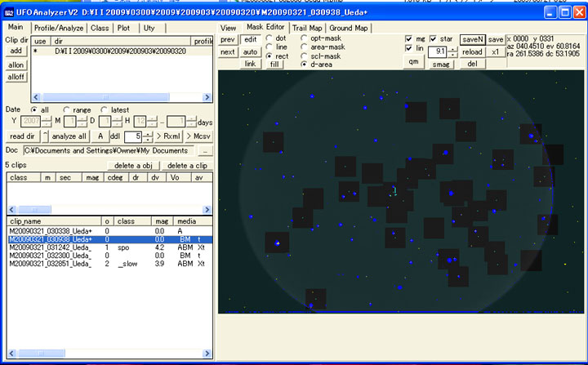Save mask with the saveN button
Viewport: 588px width, 365px height.
[472, 39]
